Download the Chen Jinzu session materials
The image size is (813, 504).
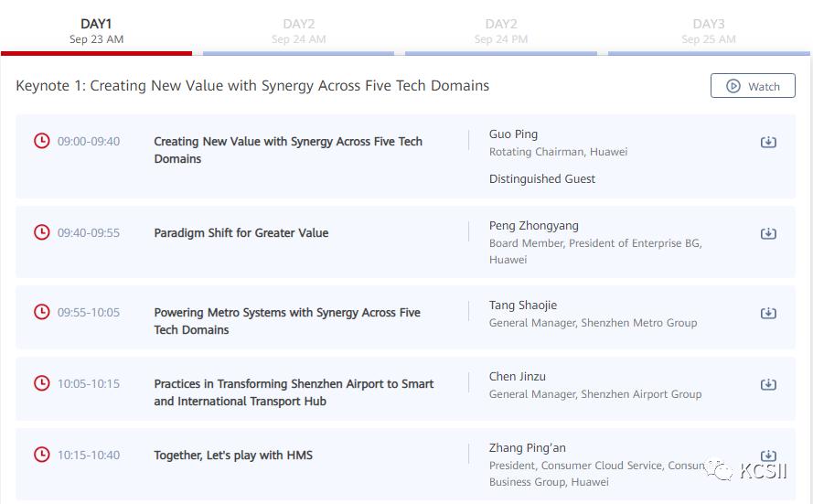pyautogui.click(x=768, y=384)
